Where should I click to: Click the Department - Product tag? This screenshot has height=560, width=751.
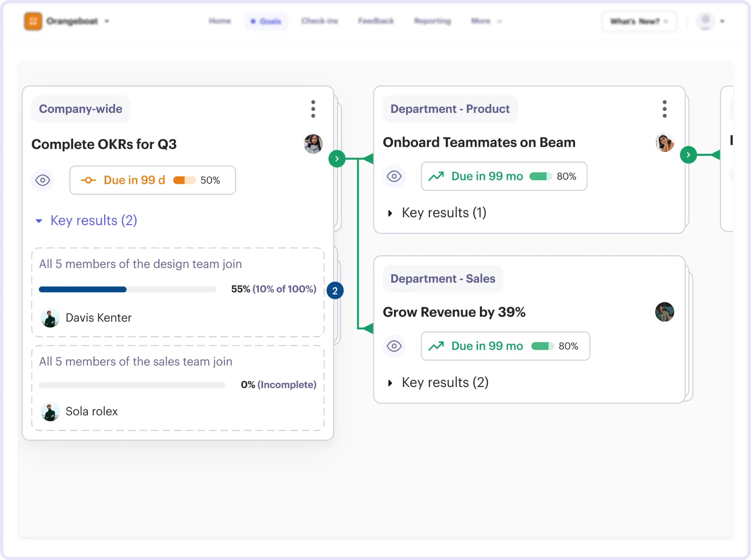click(450, 109)
